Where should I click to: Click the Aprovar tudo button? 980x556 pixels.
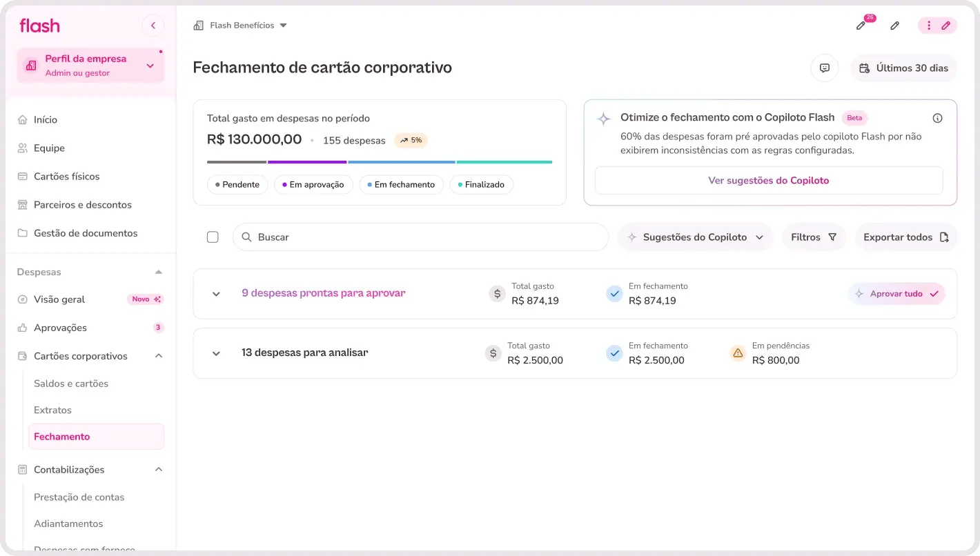pos(896,293)
